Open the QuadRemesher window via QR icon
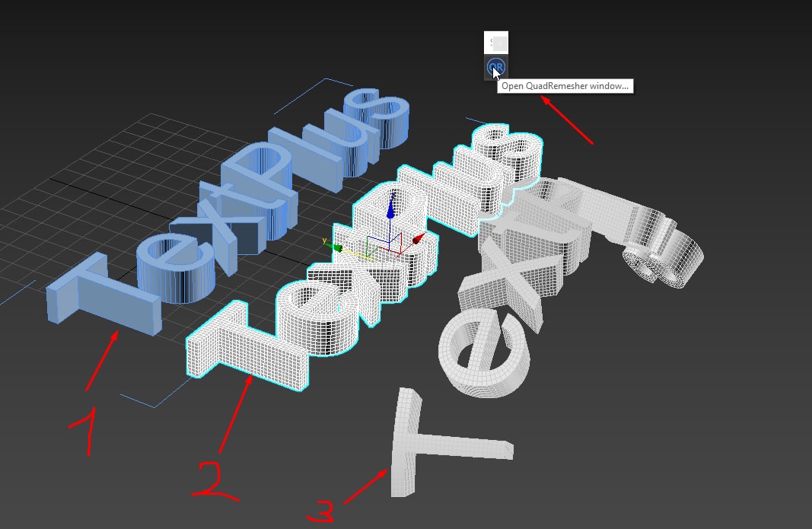Screen dimensions: 812x529 (495, 67)
